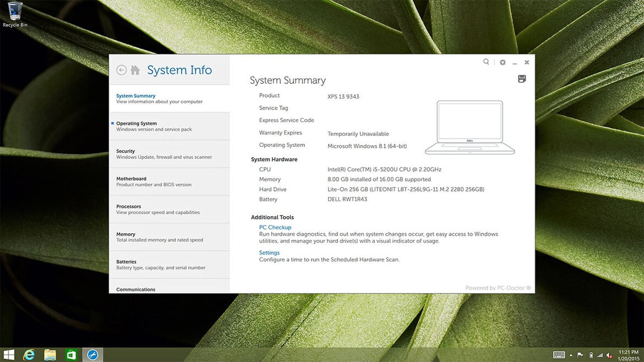Open the Recycle Bin desktop icon
Screen dimensions: 644x362
click(15, 15)
